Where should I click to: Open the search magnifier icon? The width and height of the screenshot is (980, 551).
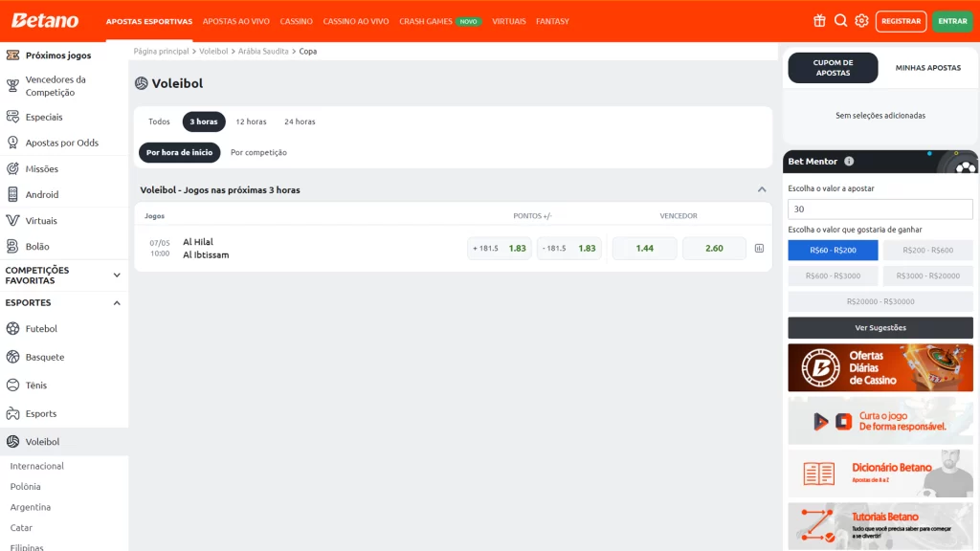(840, 21)
